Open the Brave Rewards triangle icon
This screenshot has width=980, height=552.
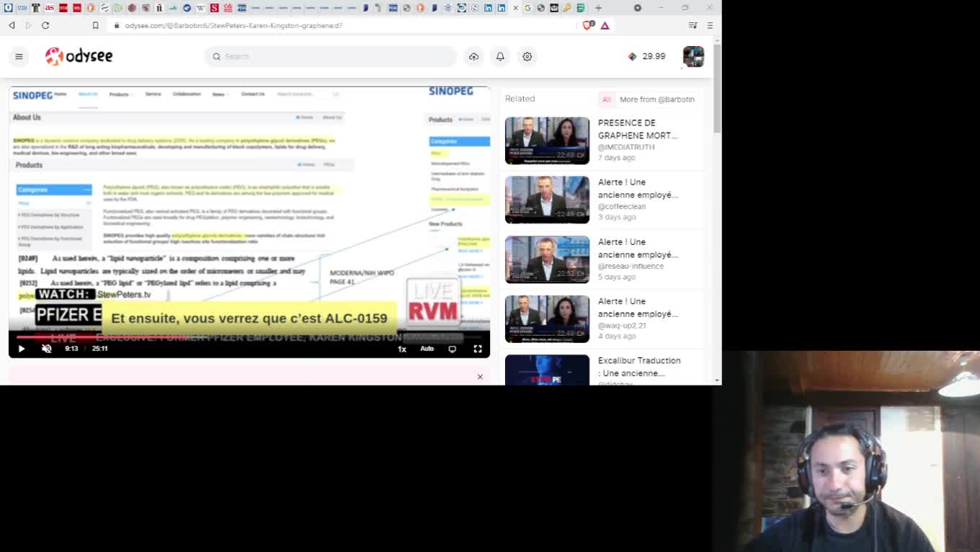(605, 25)
